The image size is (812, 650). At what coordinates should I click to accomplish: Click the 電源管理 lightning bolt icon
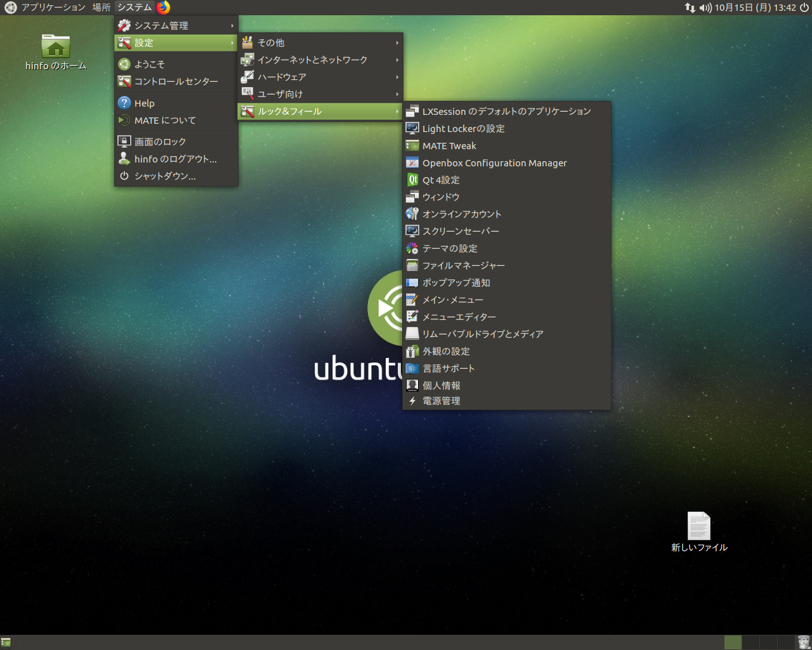click(x=412, y=401)
